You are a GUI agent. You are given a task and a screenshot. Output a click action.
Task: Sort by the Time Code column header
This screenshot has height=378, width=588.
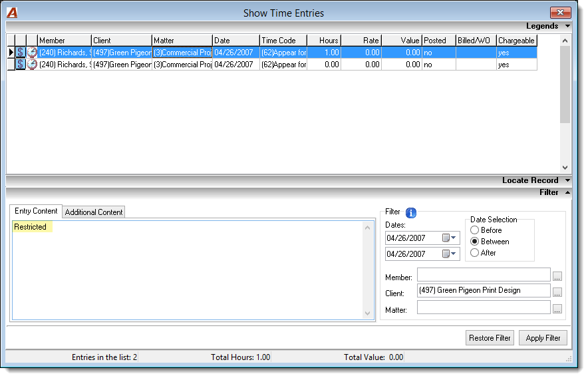[283, 41]
